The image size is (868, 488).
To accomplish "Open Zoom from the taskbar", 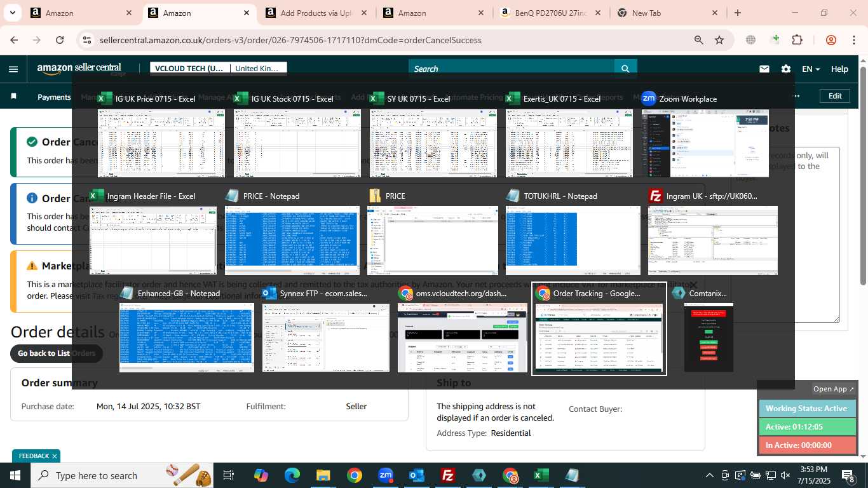I will tap(386, 475).
